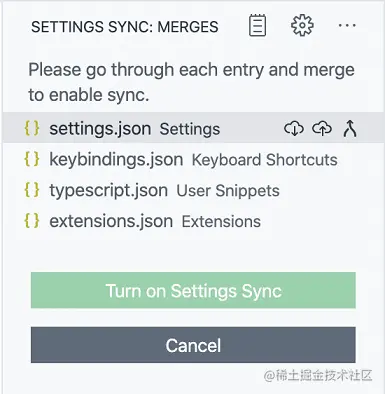Viewport: 385px width, 394px height.
Task: Click the Extensions description next to extensions.json
Action: coord(221,222)
